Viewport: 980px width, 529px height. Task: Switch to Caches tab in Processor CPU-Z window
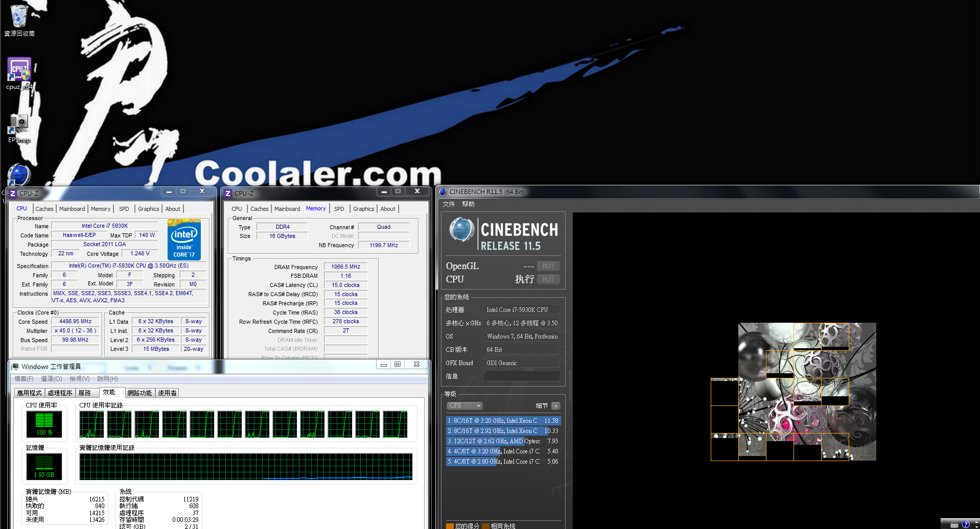tap(44, 209)
